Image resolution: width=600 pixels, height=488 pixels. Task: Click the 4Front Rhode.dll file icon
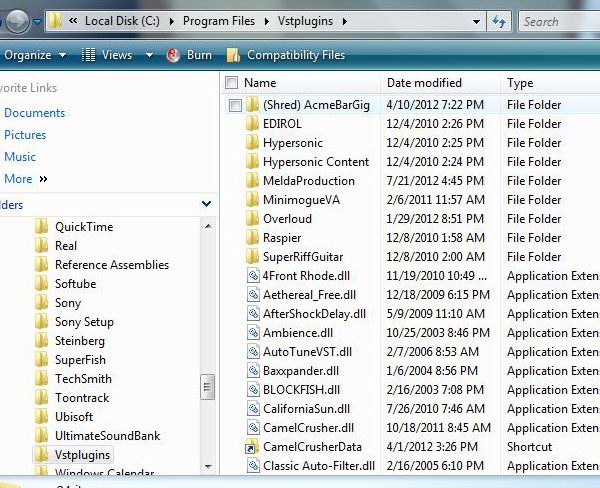(x=253, y=276)
